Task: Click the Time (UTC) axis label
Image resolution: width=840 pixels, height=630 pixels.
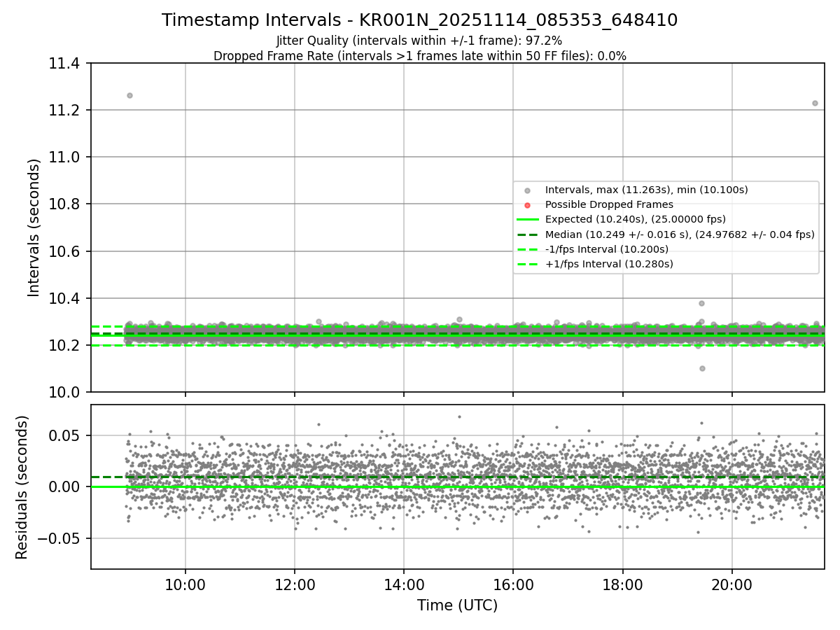Action: [x=457, y=605]
